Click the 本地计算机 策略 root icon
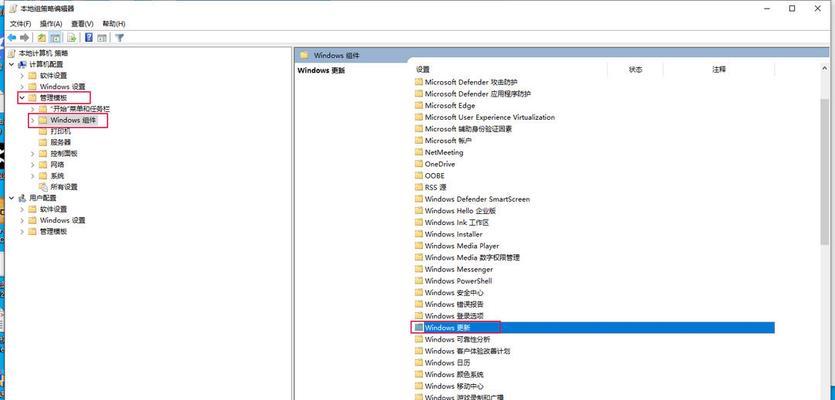Image resolution: width=835 pixels, height=400 pixels. (12, 53)
